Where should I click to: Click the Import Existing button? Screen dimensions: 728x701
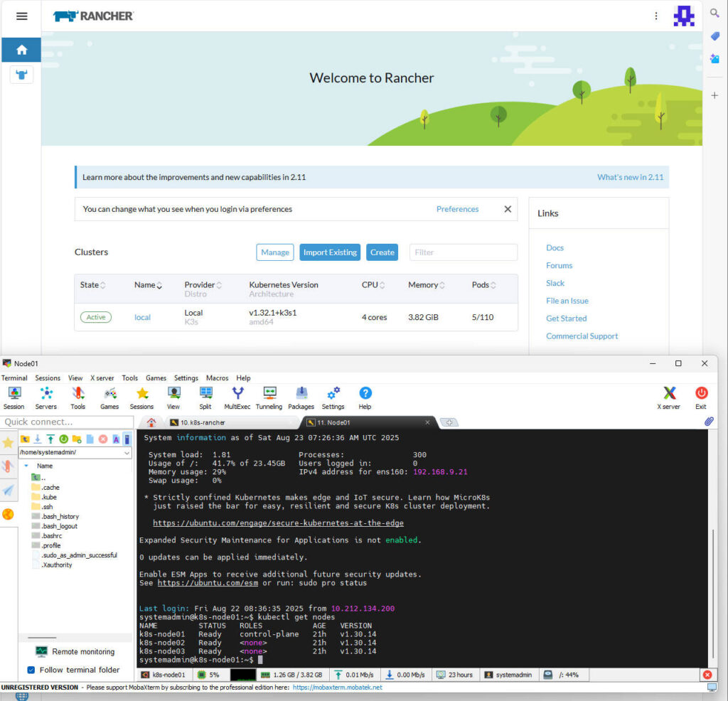[x=330, y=252]
